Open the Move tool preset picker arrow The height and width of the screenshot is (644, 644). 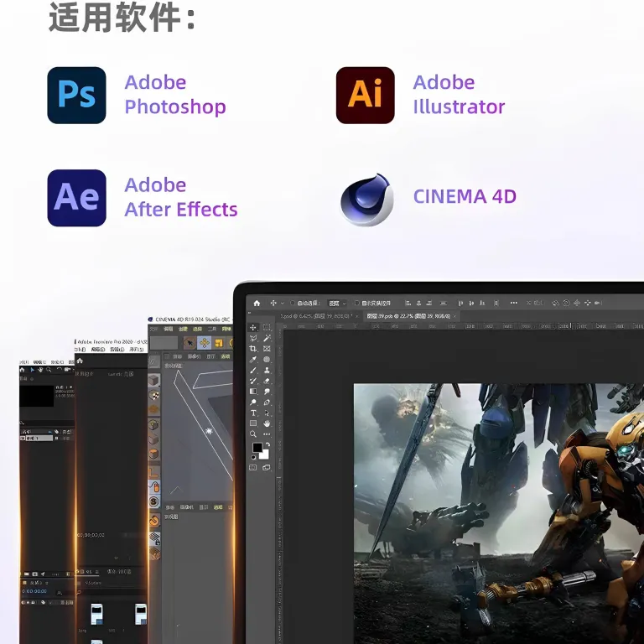click(x=282, y=303)
